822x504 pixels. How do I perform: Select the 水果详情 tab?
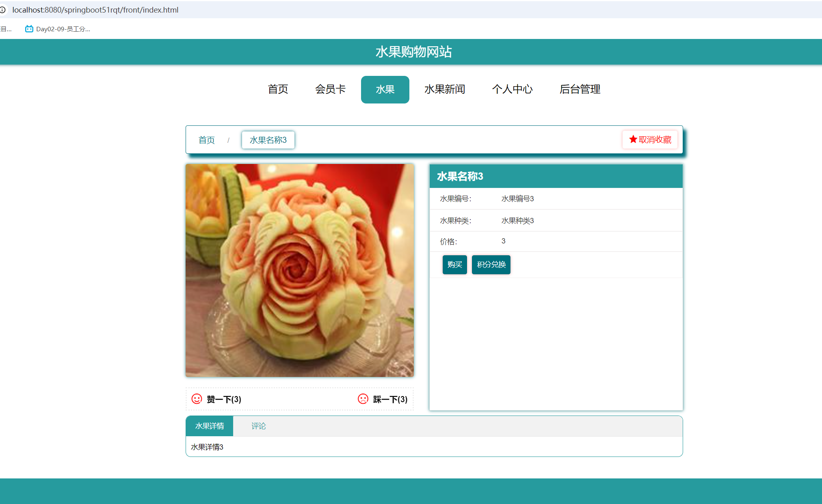coord(210,426)
